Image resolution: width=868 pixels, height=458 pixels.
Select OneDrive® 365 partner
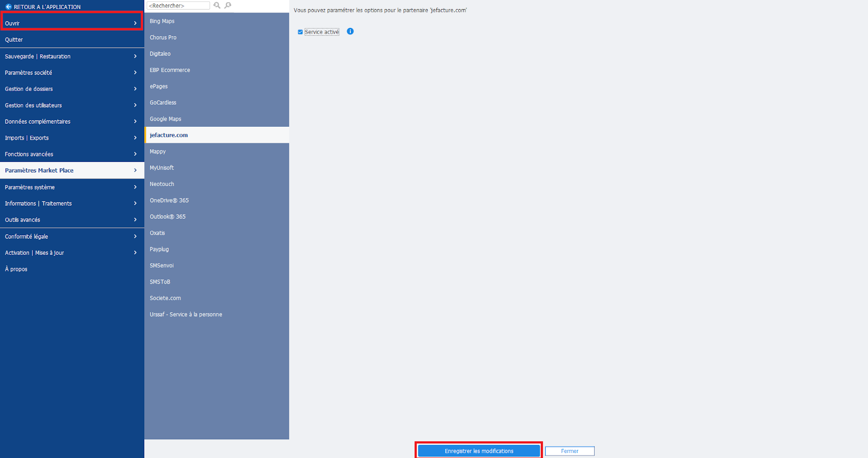(217, 200)
